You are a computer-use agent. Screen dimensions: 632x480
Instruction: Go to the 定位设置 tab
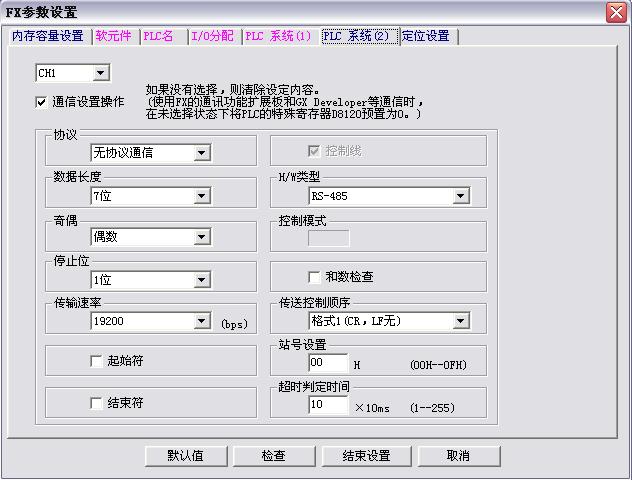(426, 36)
